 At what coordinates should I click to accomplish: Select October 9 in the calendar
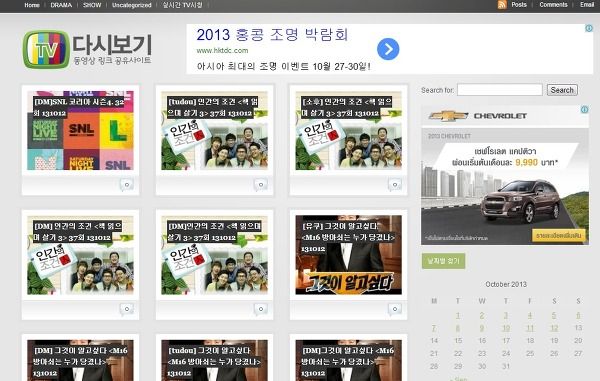click(482, 328)
